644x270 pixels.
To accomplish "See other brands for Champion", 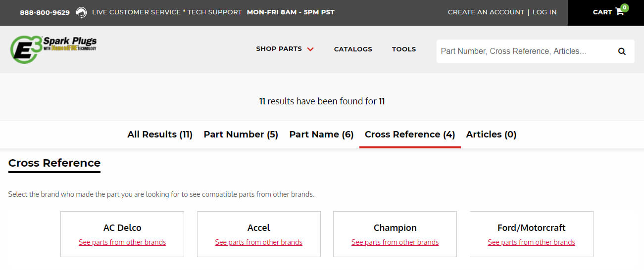I will click(395, 242).
